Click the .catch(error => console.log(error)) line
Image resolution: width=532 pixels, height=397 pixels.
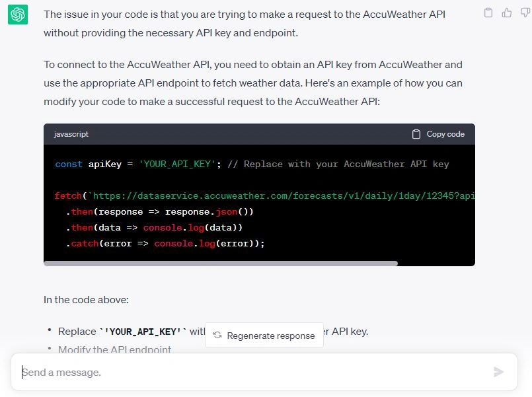point(165,244)
